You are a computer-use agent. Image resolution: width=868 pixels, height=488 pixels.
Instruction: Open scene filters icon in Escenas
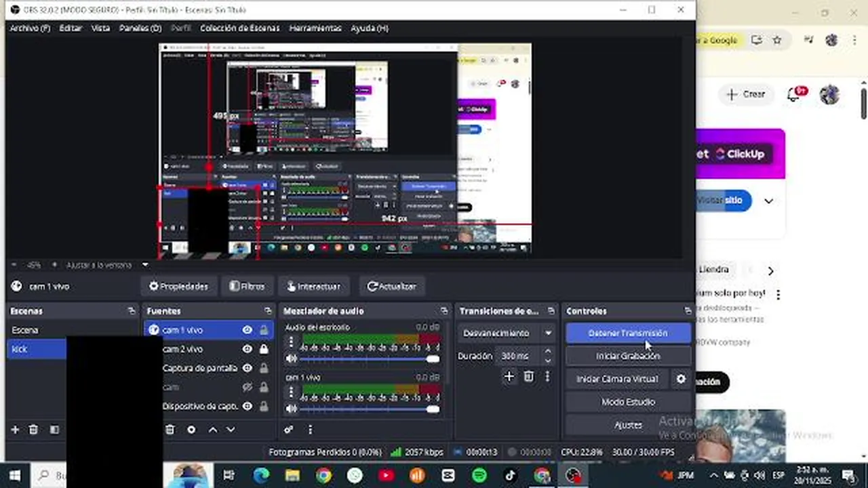click(x=54, y=430)
